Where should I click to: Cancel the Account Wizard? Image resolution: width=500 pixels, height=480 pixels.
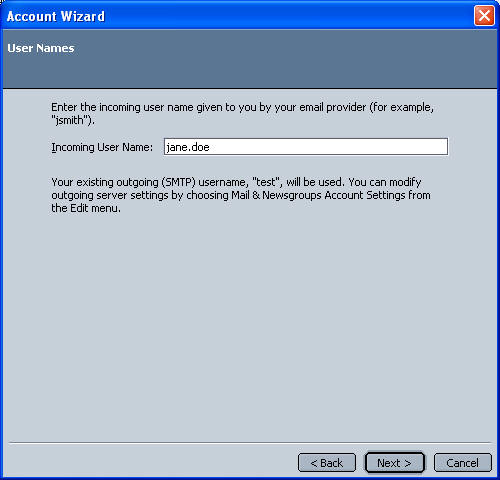click(x=463, y=463)
